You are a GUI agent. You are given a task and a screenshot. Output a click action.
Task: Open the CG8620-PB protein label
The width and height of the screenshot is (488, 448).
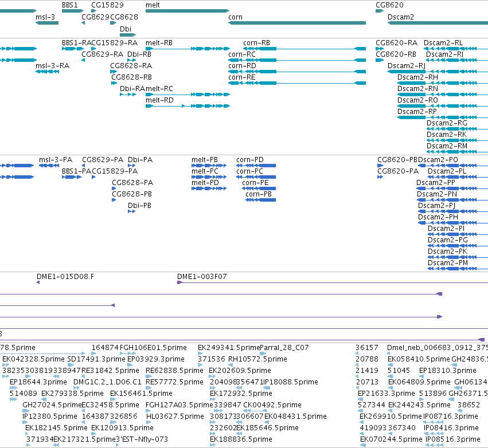397,160
